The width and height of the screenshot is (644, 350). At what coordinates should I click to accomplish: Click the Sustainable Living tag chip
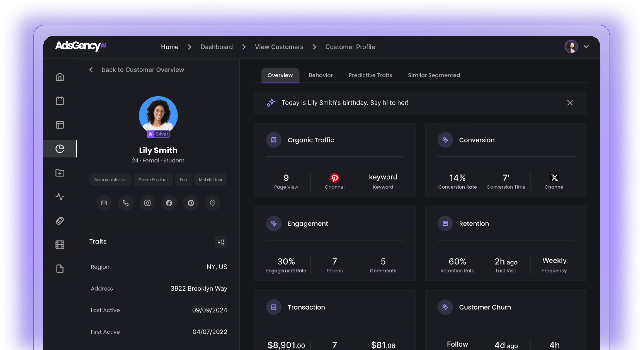[x=111, y=180]
